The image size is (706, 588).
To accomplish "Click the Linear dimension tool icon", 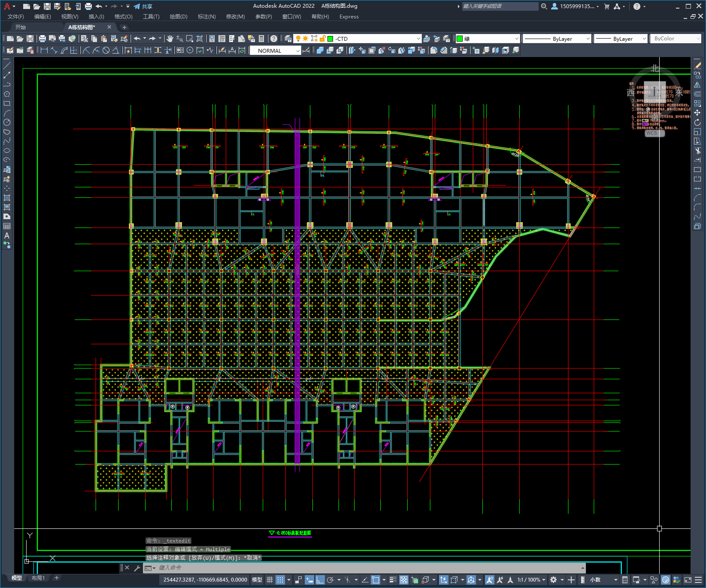I will (x=44, y=50).
